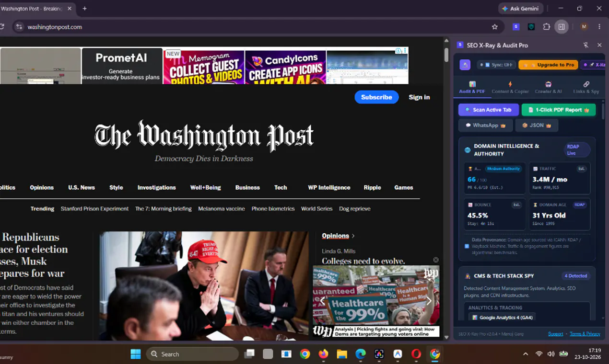Unpin the SEO X-Ray side panel
This screenshot has height=364, width=609.
click(x=586, y=45)
